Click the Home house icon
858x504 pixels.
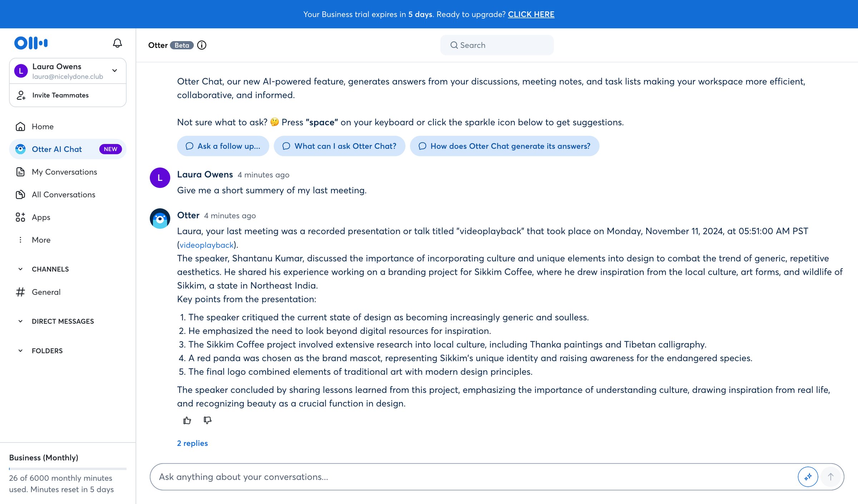click(x=20, y=126)
